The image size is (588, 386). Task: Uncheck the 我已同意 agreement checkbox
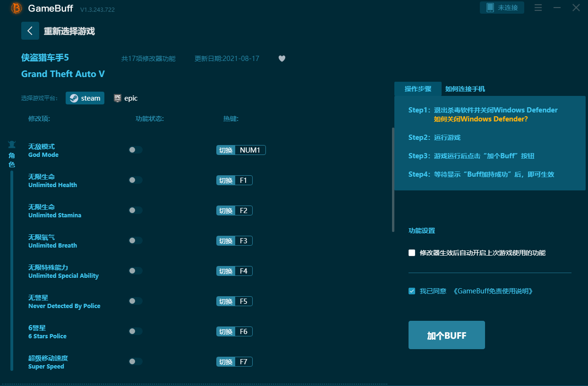click(412, 291)
